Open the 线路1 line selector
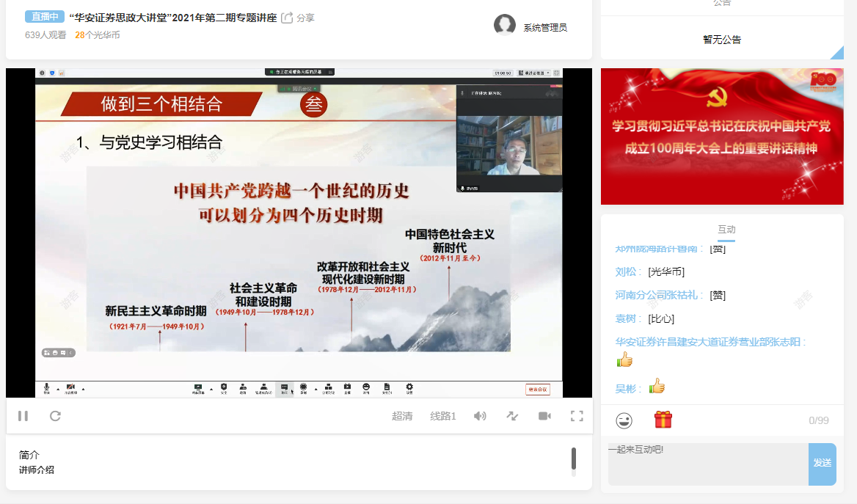The height and width of the screenshot is (504, 857). tap(442, 416)
